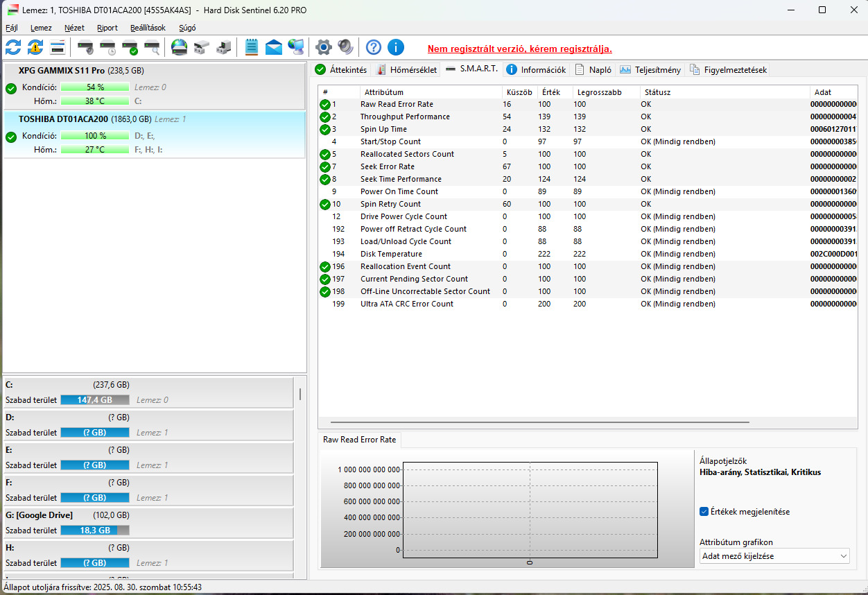Switch to the Napló tab
The image size is (868, 595).
tap(593, 69)
